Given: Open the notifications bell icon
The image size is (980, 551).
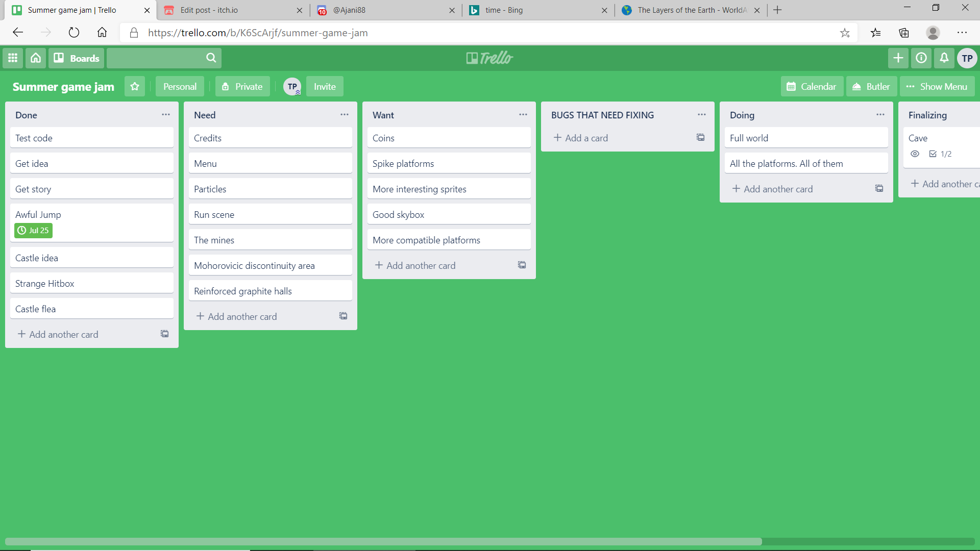Looking at the screenshot, I should click(x=944, y=58).
